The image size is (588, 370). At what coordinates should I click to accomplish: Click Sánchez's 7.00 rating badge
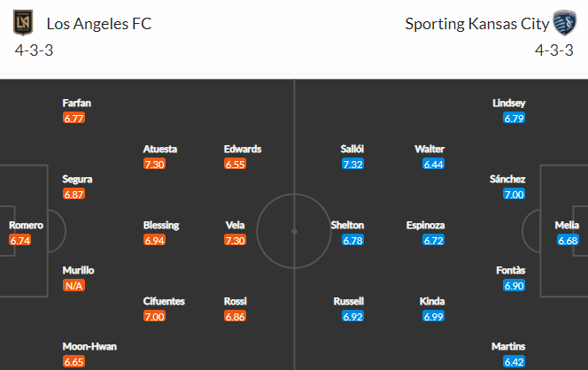click(514, 195)
